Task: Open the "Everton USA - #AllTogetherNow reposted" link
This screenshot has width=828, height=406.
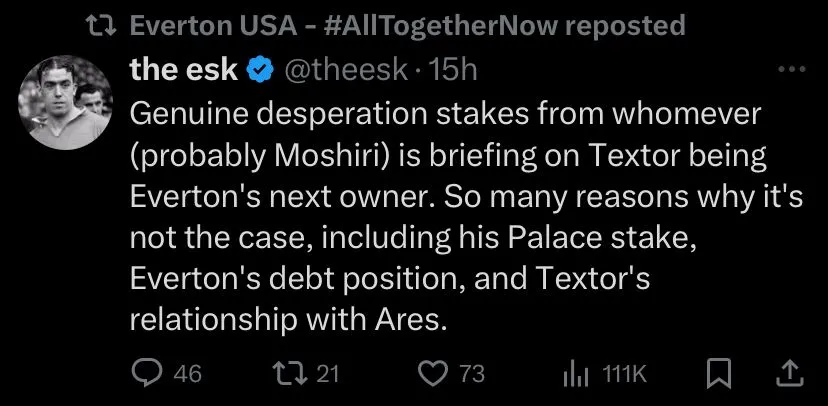Action: click(x=408, y=25)
